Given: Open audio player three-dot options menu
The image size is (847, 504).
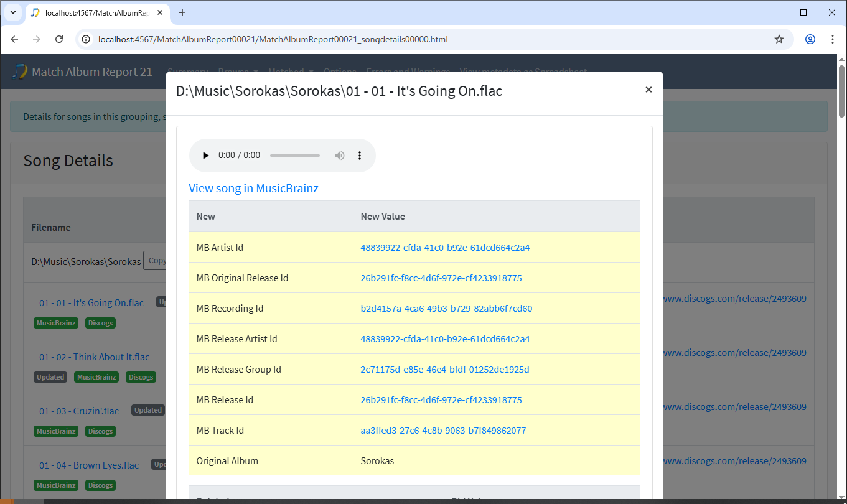Looking at the screenshot, I should point(360,156).
